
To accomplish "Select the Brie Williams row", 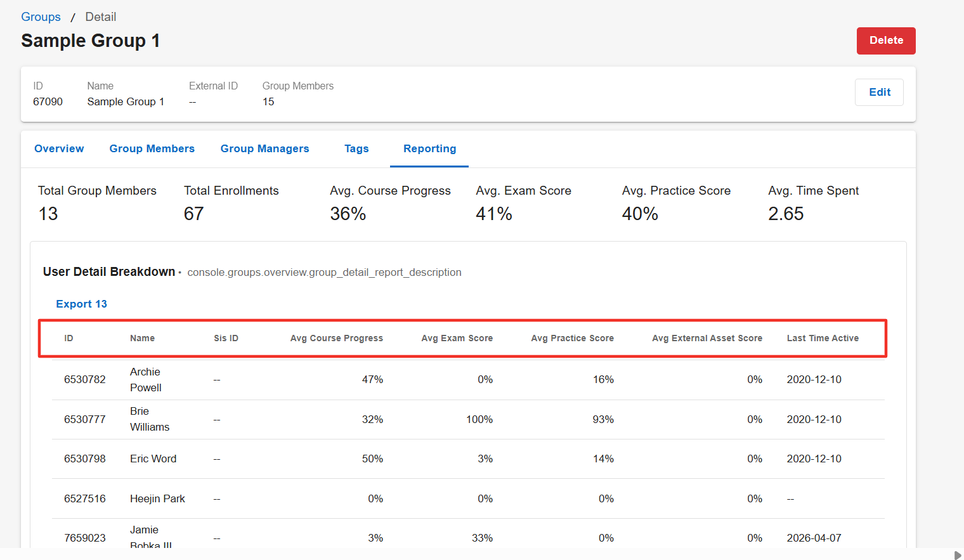I will click(x=468, y=419).
